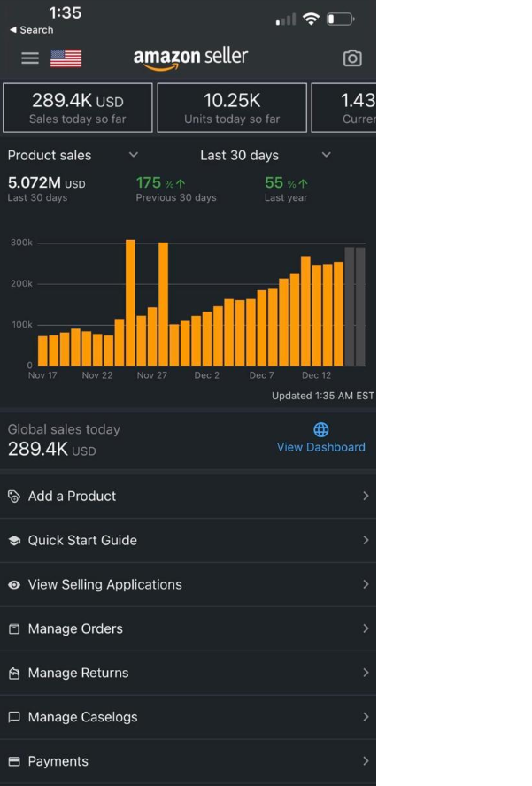Viewport: 532px width, 786px height.
Task: Tap chevron next to Manage Orders
Action: click(366, 628)
